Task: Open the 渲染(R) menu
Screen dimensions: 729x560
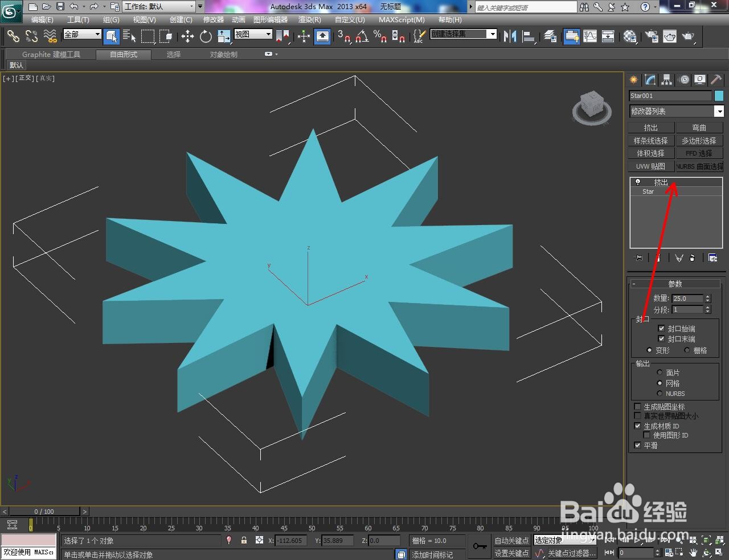Action: coord(310,19)
